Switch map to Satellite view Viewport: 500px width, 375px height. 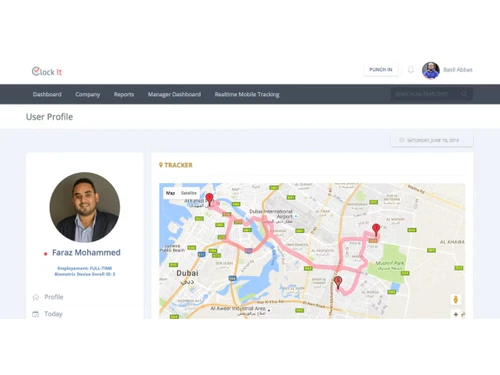coord(189,193)
